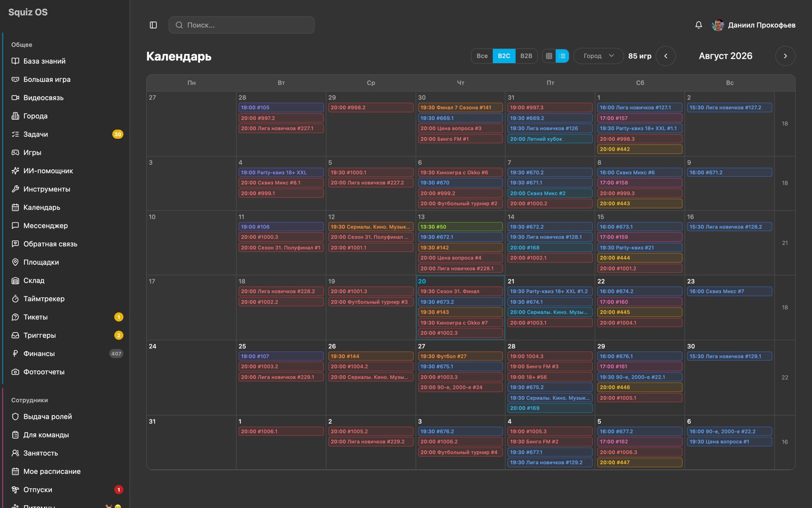
Task: Click the База знаний book icon
Action: (15, 61)
